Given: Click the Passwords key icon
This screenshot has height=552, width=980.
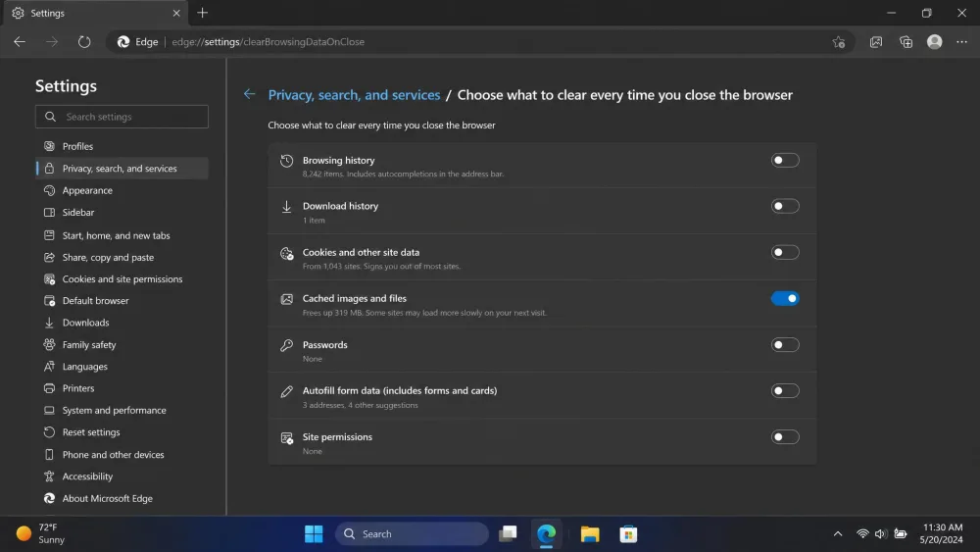Looking at the screenshot, I should pos(286,345).
